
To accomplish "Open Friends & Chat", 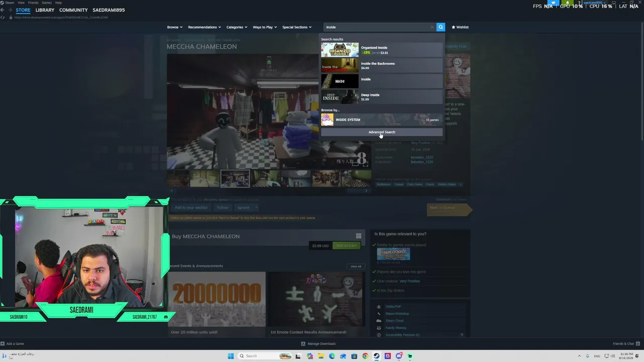I will (625, 344).
